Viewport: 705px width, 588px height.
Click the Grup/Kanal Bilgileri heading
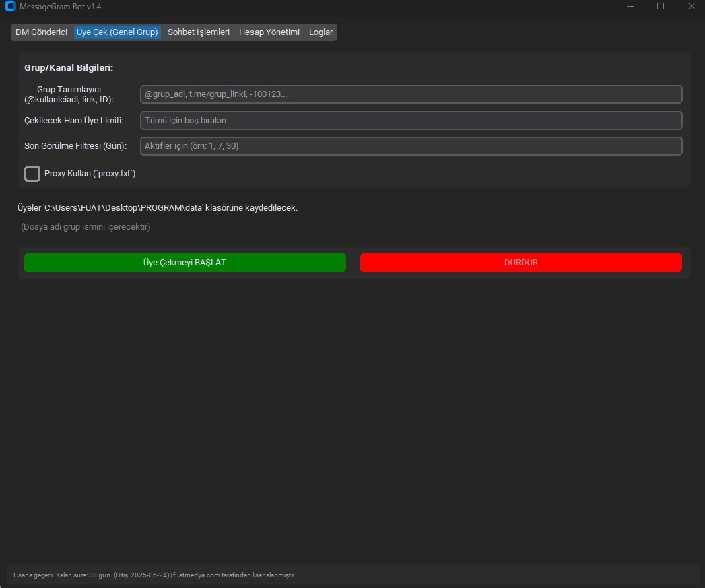click(x=69, y=68)
